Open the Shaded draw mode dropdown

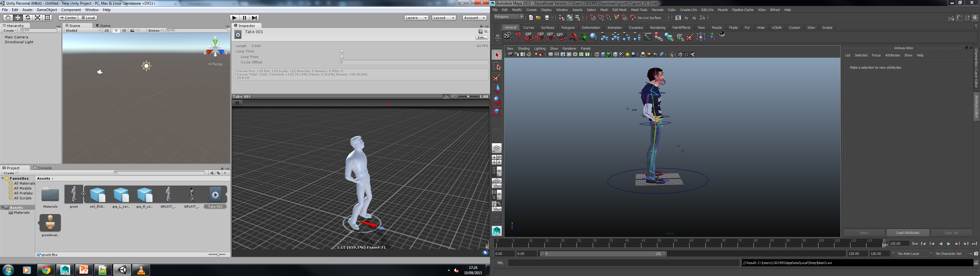pos(83,30)
